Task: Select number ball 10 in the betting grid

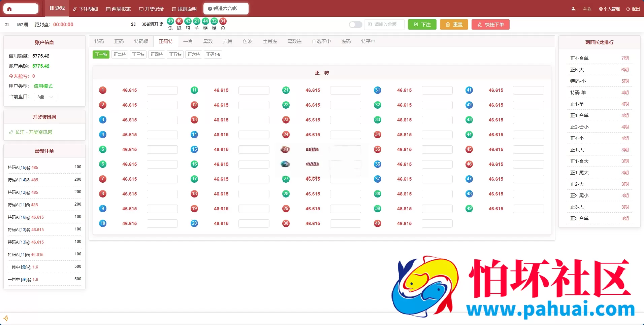Action: [x=103, y=223]
